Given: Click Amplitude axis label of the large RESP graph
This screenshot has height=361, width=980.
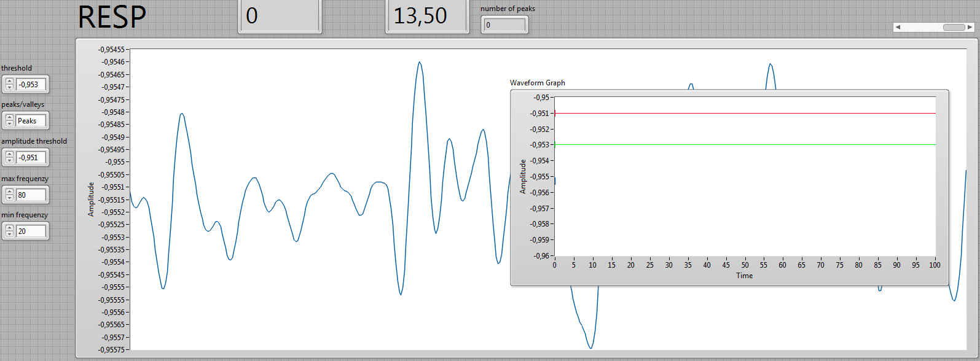Looking at the screenshot, I should coord(91,199).
